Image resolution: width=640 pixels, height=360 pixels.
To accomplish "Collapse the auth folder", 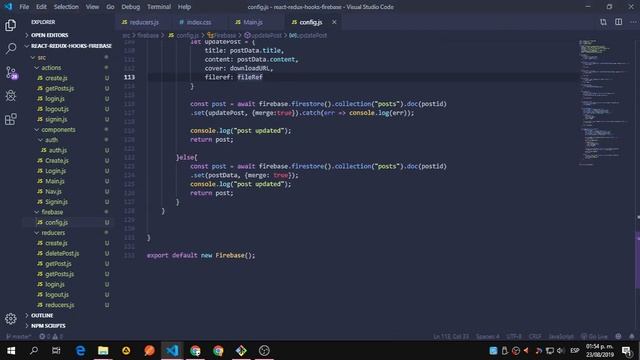I will [x=51, y=140].
